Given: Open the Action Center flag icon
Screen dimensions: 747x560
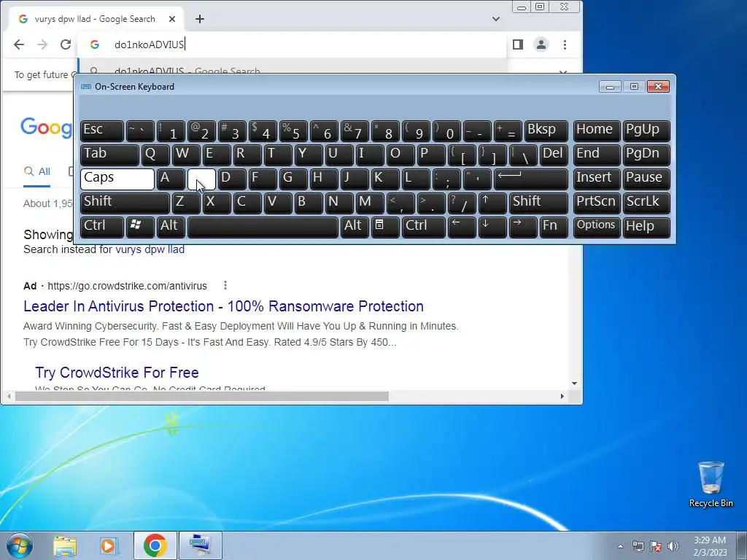Looking at the screenshot, I should [656, 546].
